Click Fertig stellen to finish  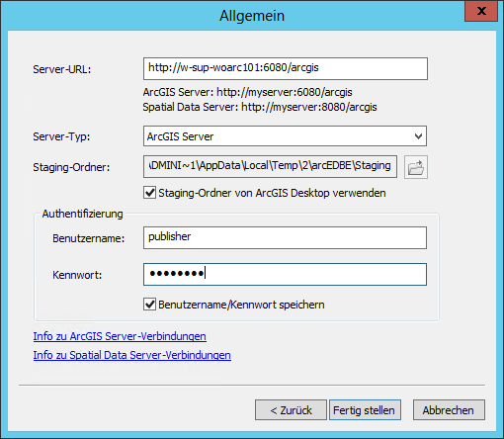pyautogui.click(x=365, y=410)
